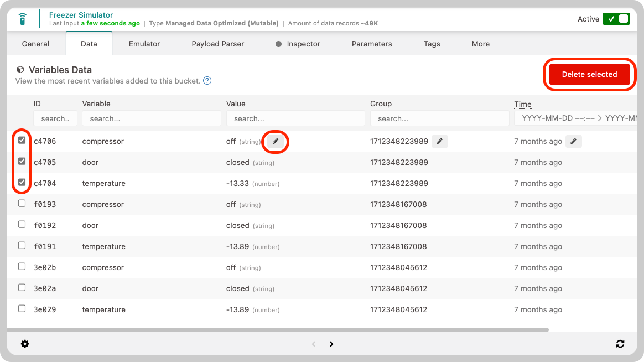This screenshot has width=644, height=362.
Task: Open the Time date range filter
Action: 575,118
